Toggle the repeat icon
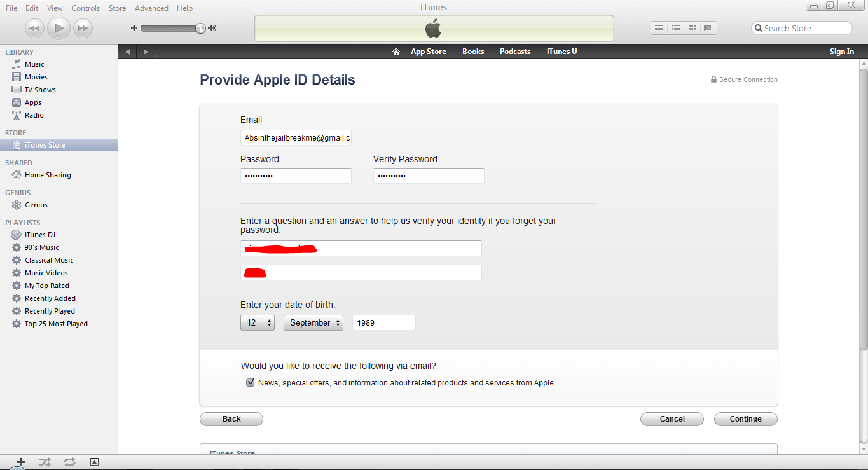 click(69, 462)
